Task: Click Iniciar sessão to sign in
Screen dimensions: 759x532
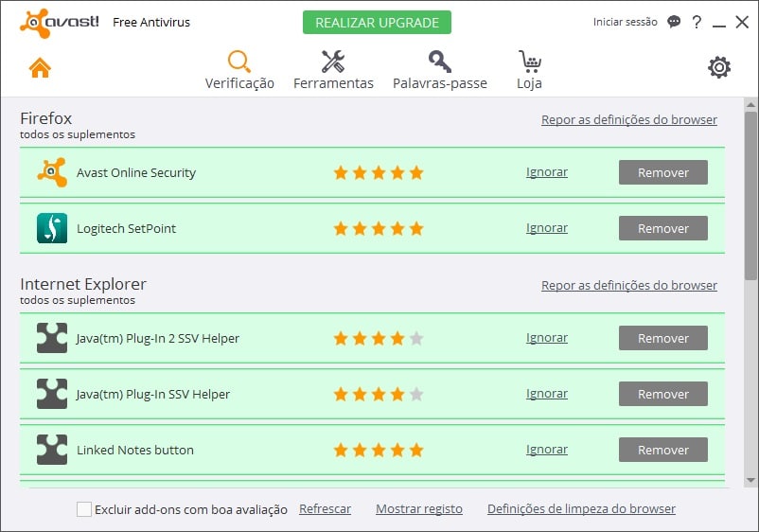Action: point(625,22)
